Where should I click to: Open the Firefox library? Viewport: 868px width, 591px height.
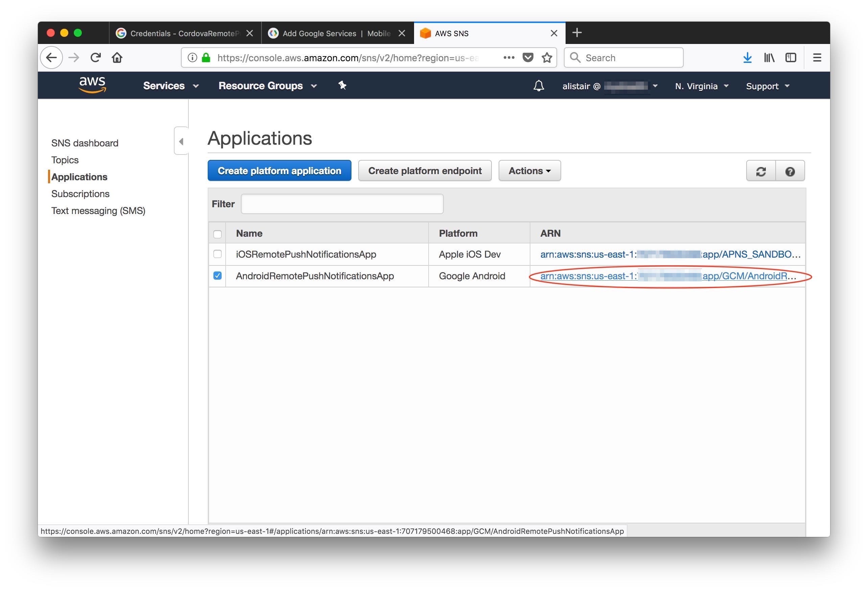pyautogui.click(x=769, y=57)
